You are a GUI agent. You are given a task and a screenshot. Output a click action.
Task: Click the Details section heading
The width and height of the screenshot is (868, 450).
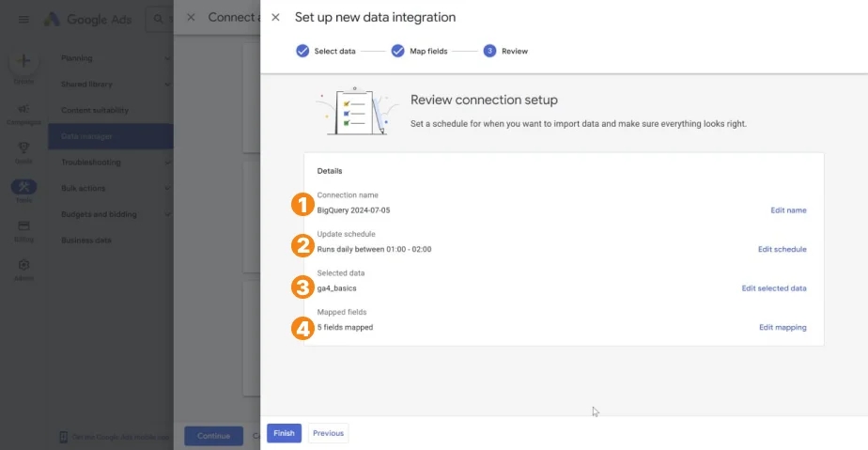330,171
